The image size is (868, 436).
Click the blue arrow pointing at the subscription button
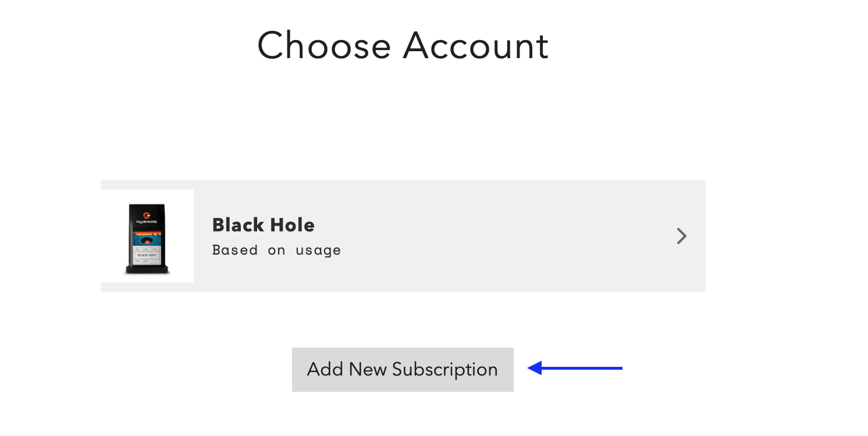click(x=575, y=368)
